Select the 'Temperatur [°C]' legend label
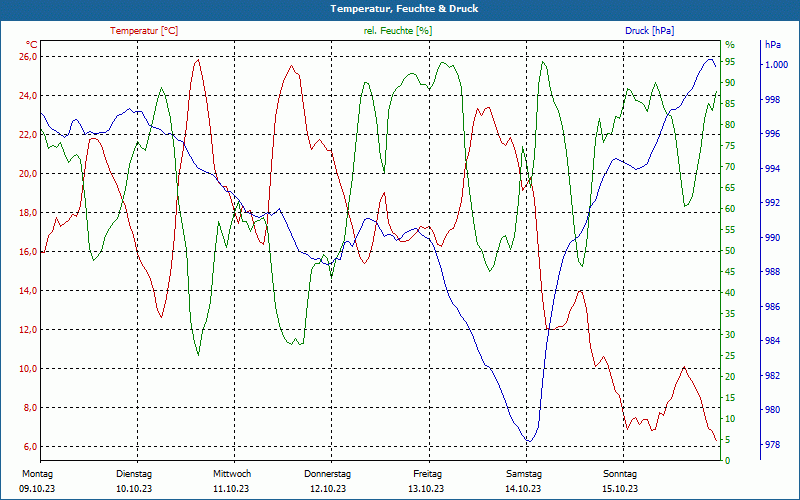This screenshot has width=800, height=500. 144,31
